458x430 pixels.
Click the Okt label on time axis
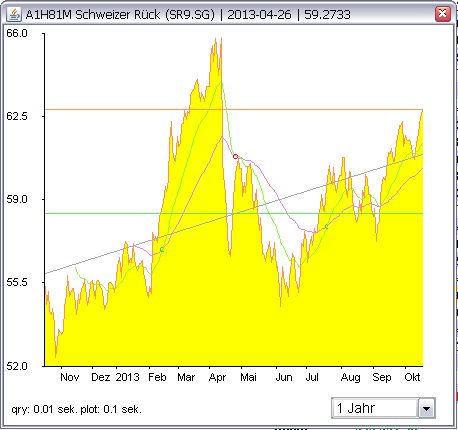pos(412,377)
